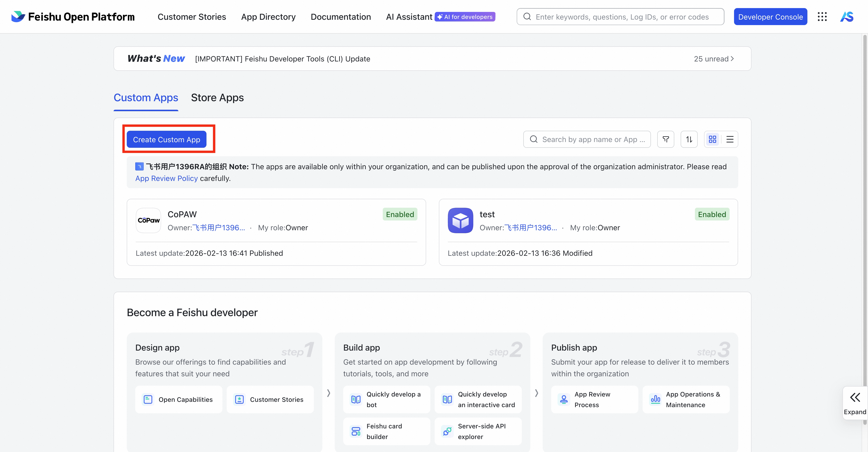This screenshot has height=452, width=868.
Task: Click the sort order icon
Action: pyautogui.click(x=689, y=139)
